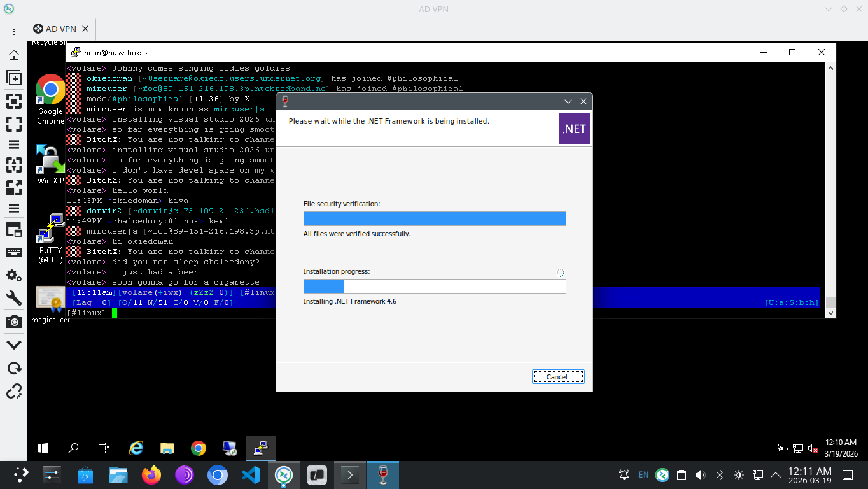Open the wrench tools icon in sidebar

13,298
